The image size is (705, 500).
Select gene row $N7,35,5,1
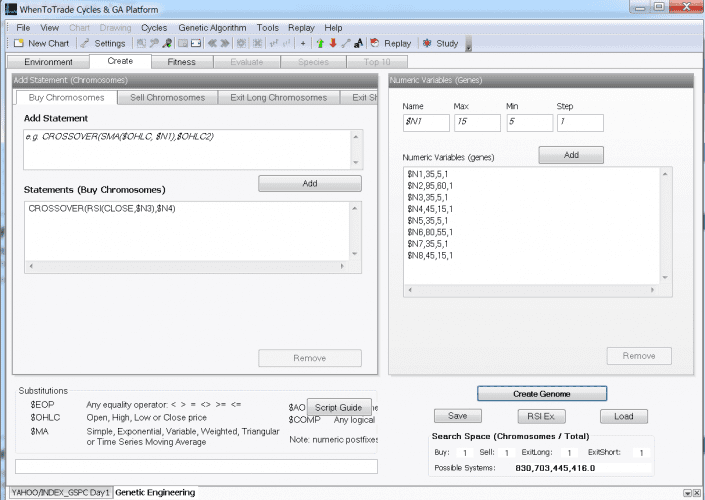[x=428, y=244]
